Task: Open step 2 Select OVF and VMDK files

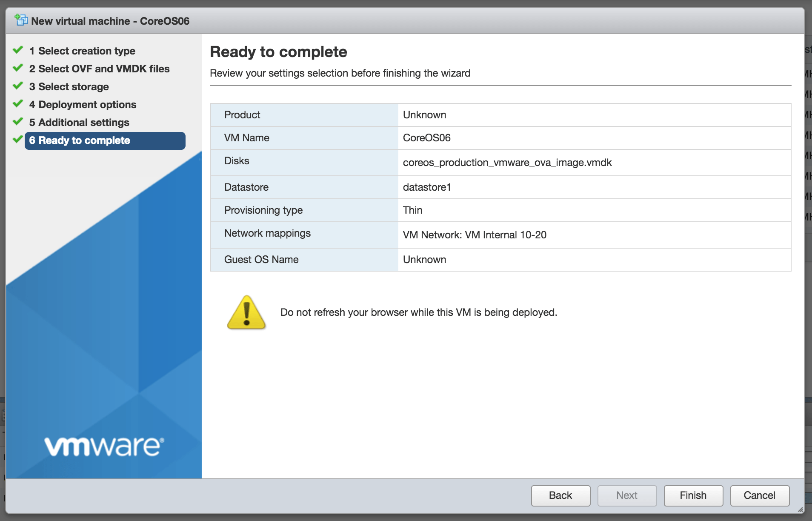Action: [100, 69]
